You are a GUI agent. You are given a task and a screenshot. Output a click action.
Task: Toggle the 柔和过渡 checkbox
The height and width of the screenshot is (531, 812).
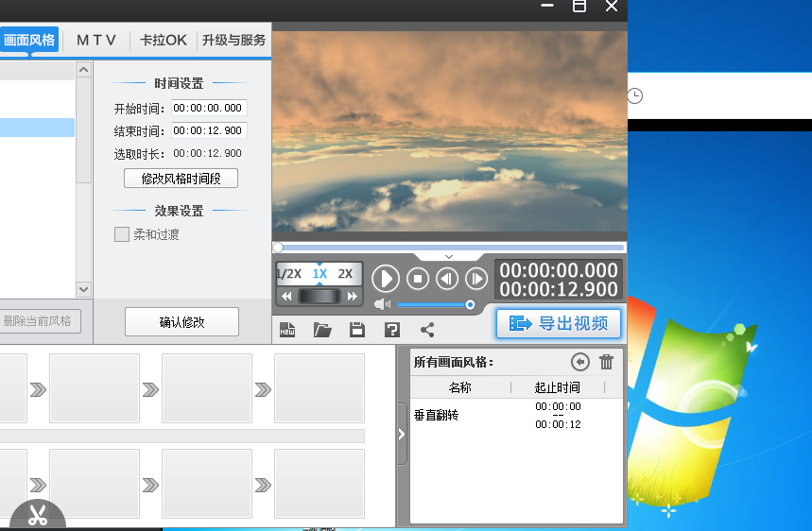[x=122, y=234]
